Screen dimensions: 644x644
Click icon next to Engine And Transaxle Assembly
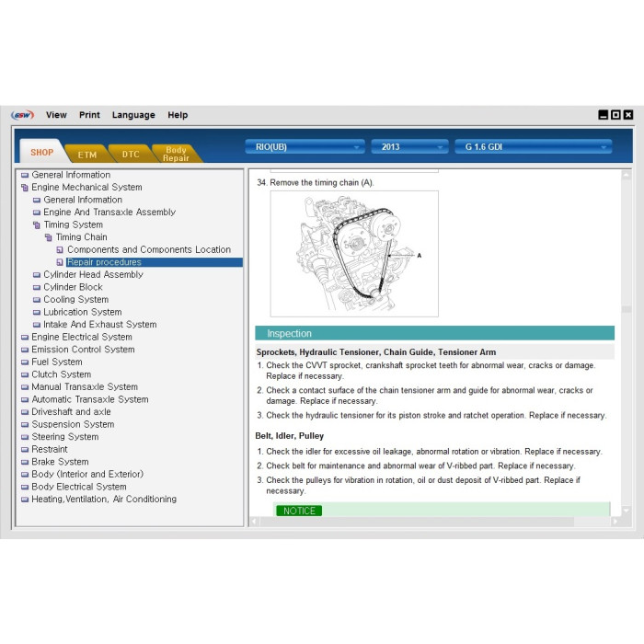37,213
